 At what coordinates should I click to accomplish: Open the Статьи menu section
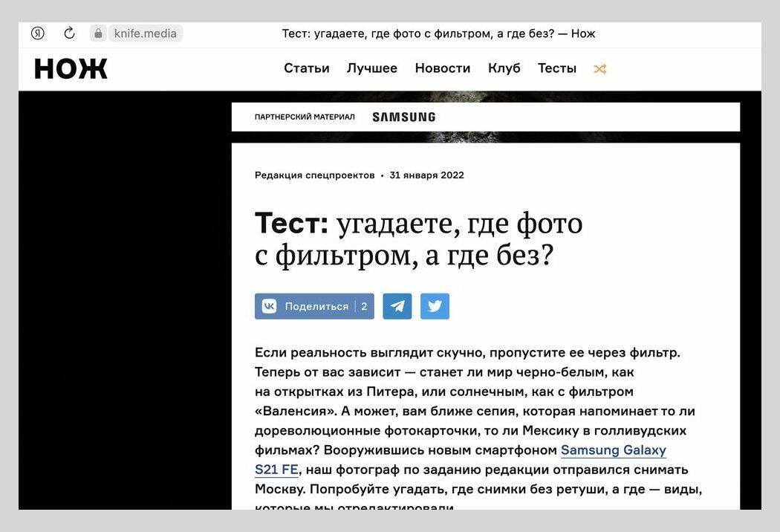pos(306,68)
